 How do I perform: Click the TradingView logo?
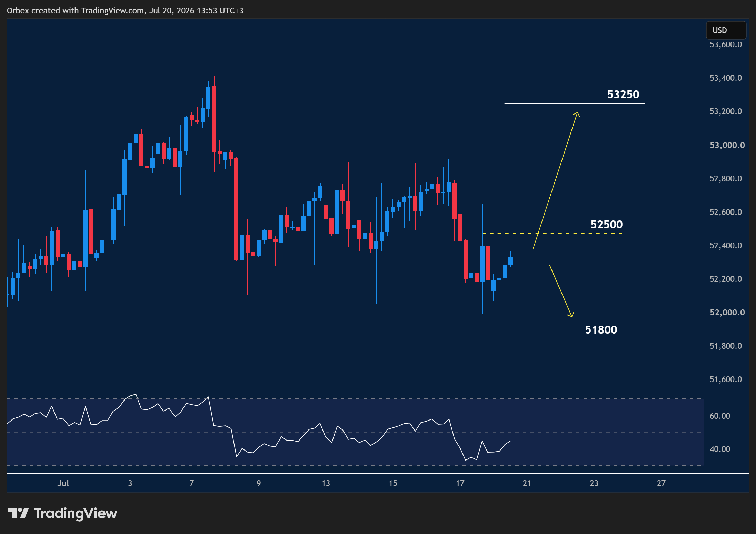62,513
